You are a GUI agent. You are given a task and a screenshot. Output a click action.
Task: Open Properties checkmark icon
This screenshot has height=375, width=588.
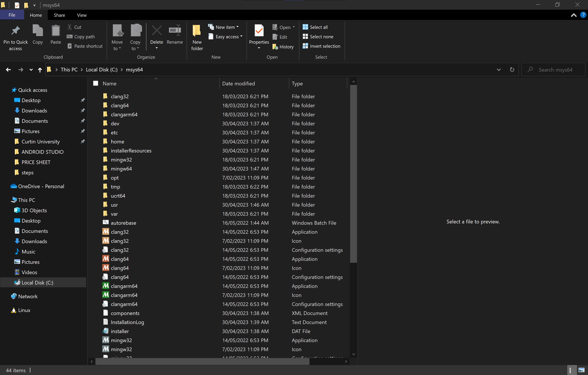pyautogui.click(x=259, y=31)
